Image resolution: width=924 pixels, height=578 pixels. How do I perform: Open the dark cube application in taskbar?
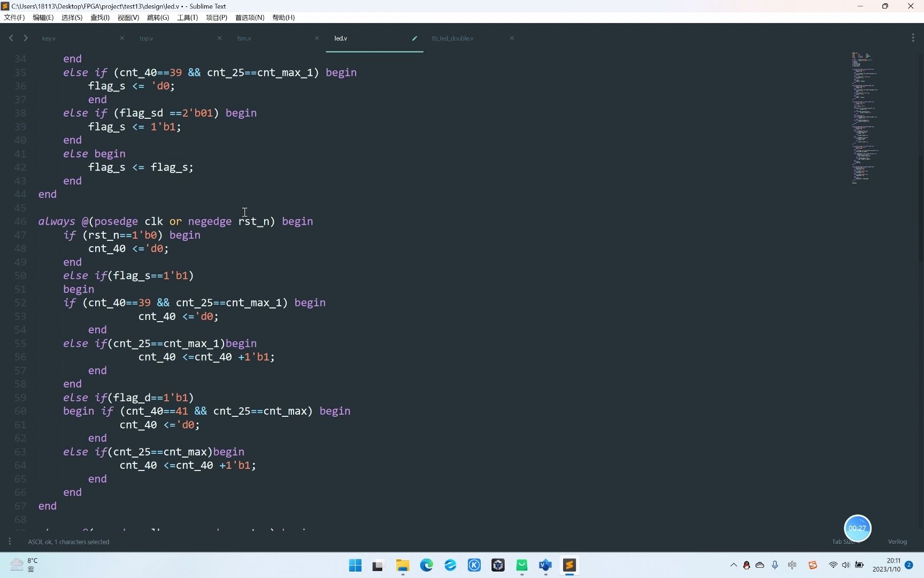[x=498, y=565]
